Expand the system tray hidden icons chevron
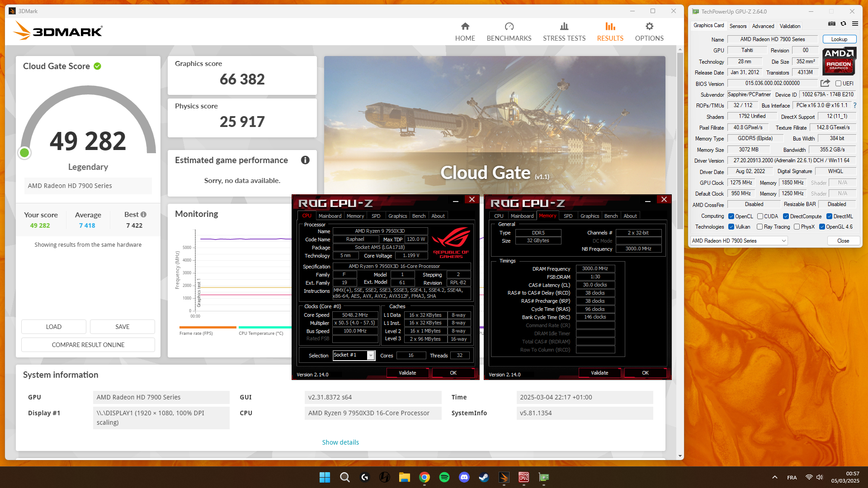The height and width of the screenshot is (488, 868). [774, 477]
